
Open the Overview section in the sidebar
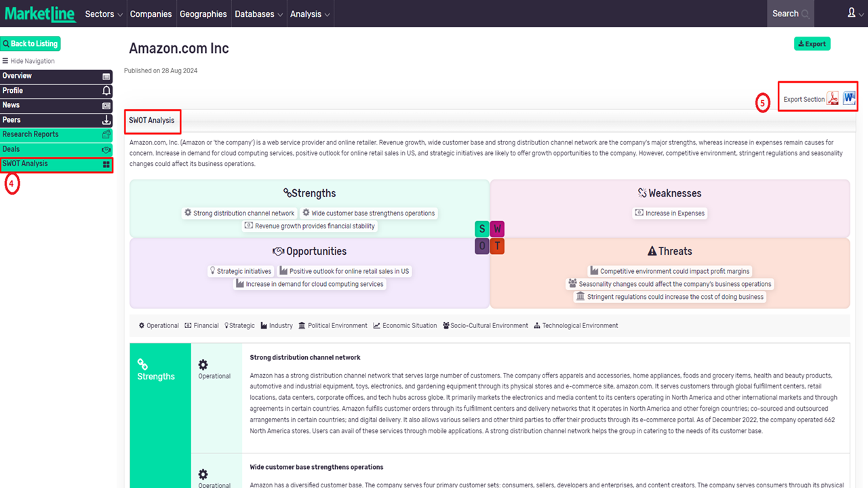pos(56,76)
